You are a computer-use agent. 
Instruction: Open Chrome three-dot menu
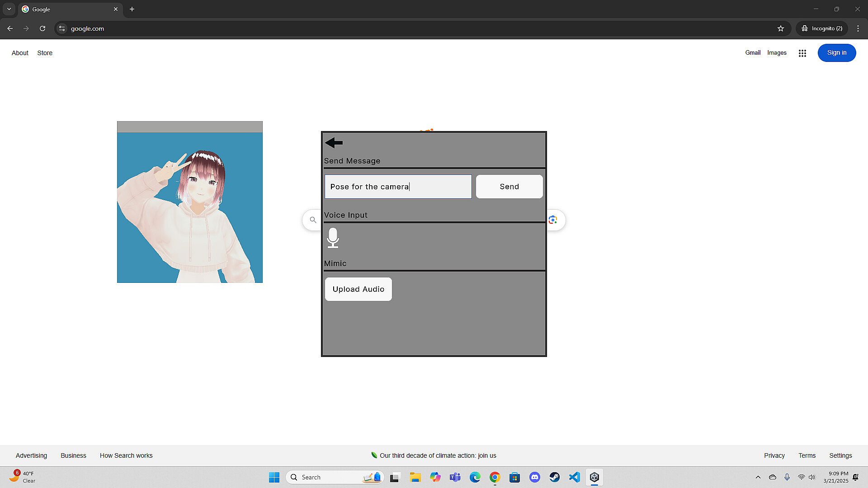point(858,28)
